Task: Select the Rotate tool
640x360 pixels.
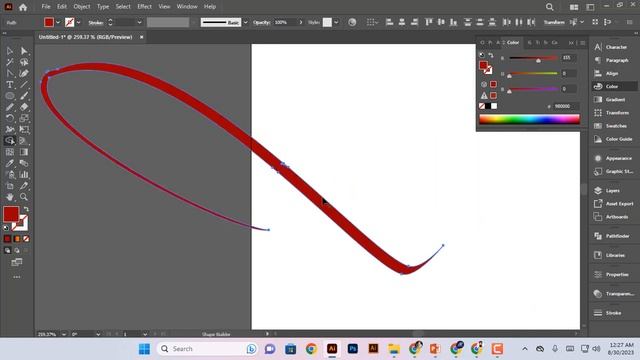Action: point(10,118)
